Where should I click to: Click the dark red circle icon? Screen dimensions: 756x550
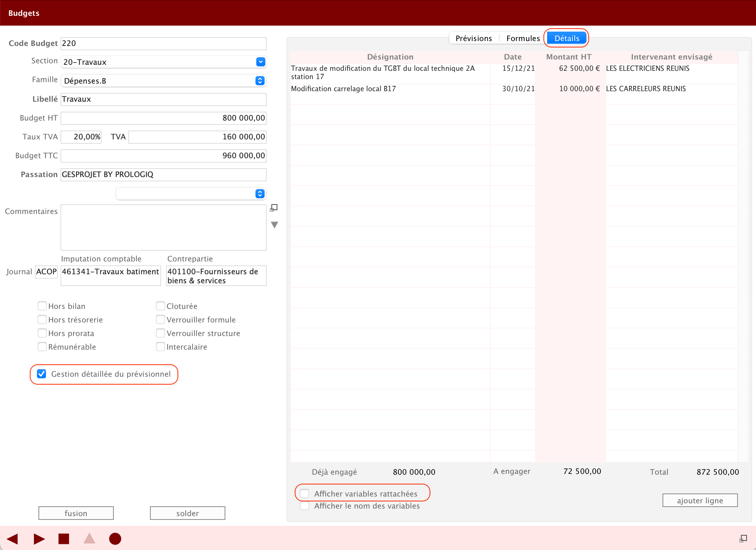click(115, 539)
